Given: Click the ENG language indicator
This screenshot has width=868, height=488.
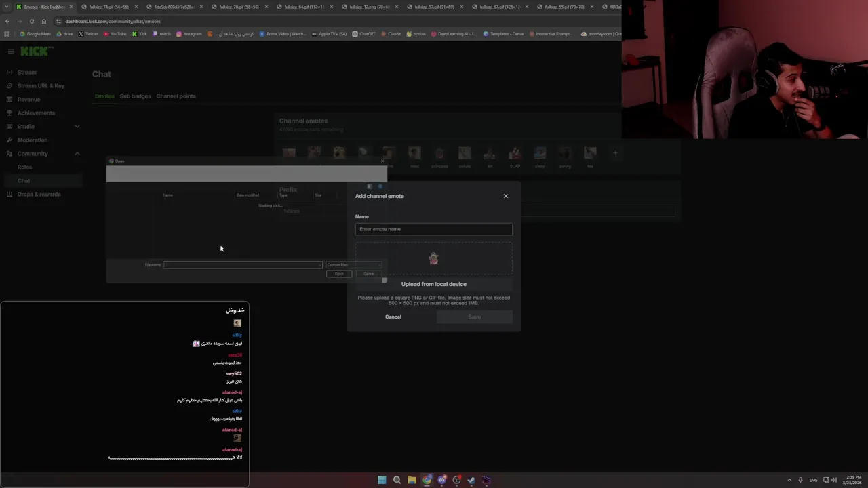Looking at the screenshot, I should pos(813,480).
